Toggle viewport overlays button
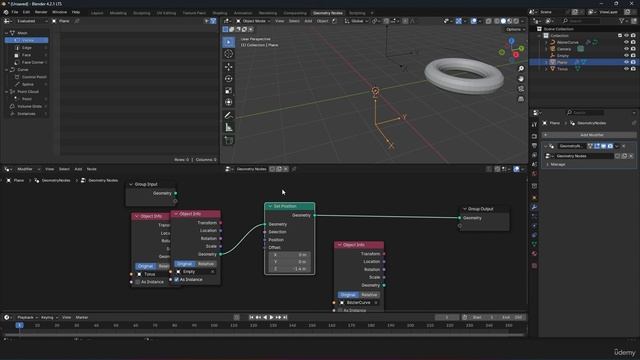Screen dimensions: 640x360 [473, 21]
